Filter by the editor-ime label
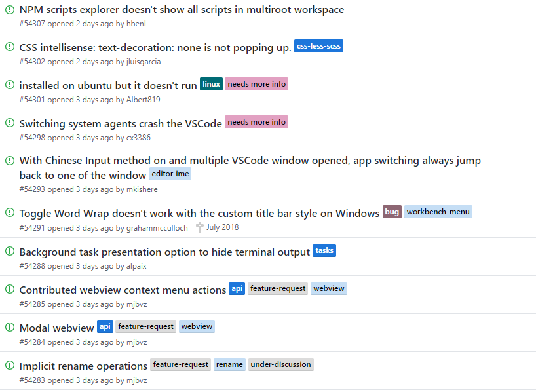The image size is (536, 392). [170, 174]
